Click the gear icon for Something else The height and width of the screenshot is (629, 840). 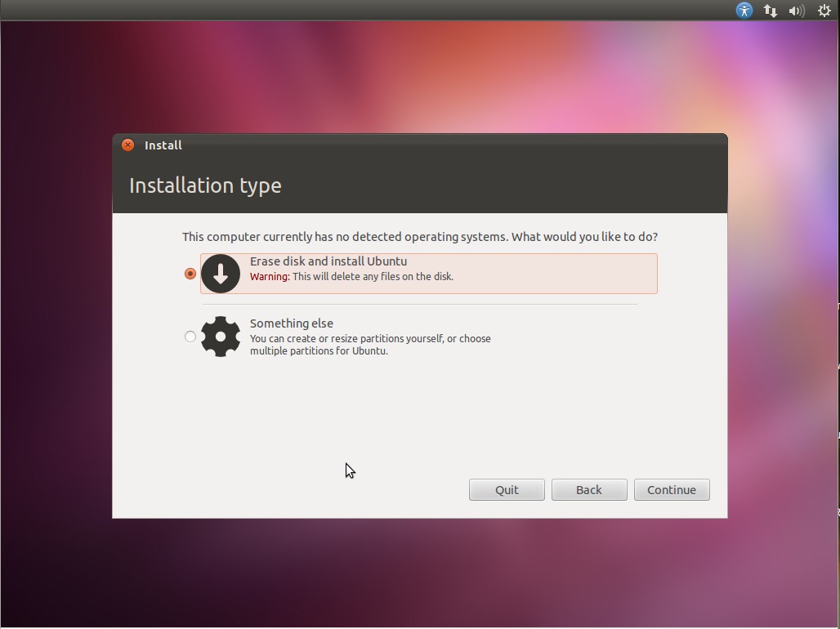220,337
